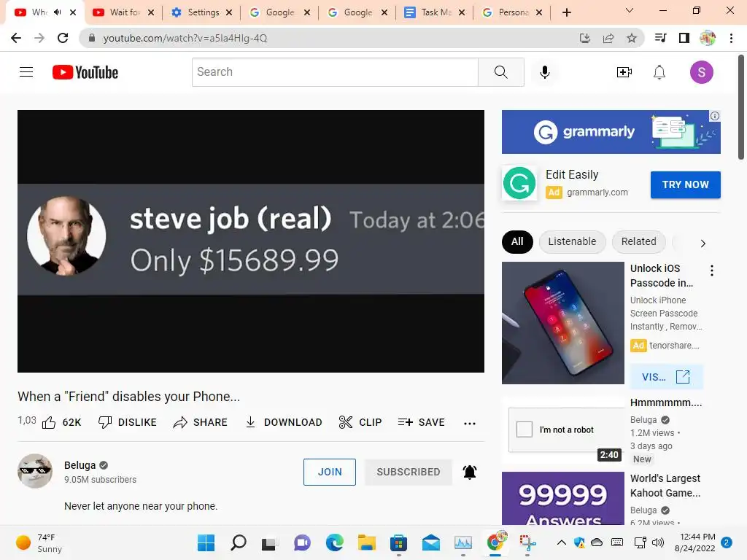Open YouTube notifications bell
Screen dimensions: 747x560
659,72
